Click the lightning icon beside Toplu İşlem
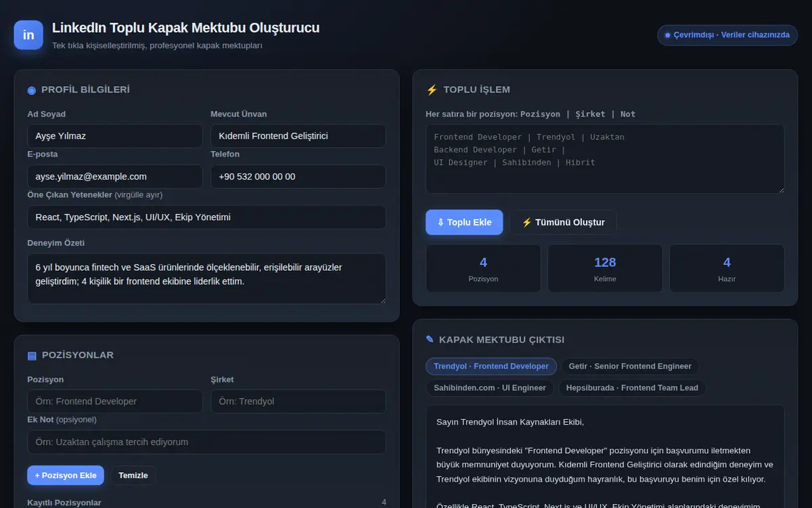This screenshot has width=812, height=508. click(x=432, y=90)
